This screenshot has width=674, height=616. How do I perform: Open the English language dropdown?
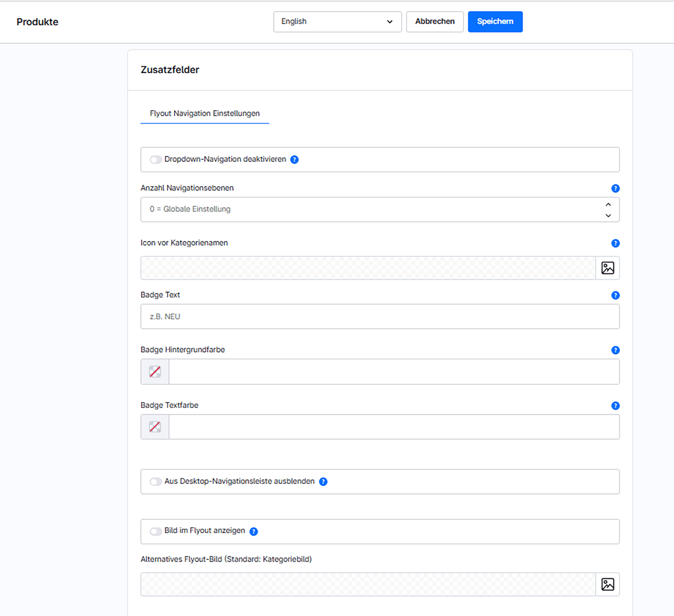[x=337, y=22]
